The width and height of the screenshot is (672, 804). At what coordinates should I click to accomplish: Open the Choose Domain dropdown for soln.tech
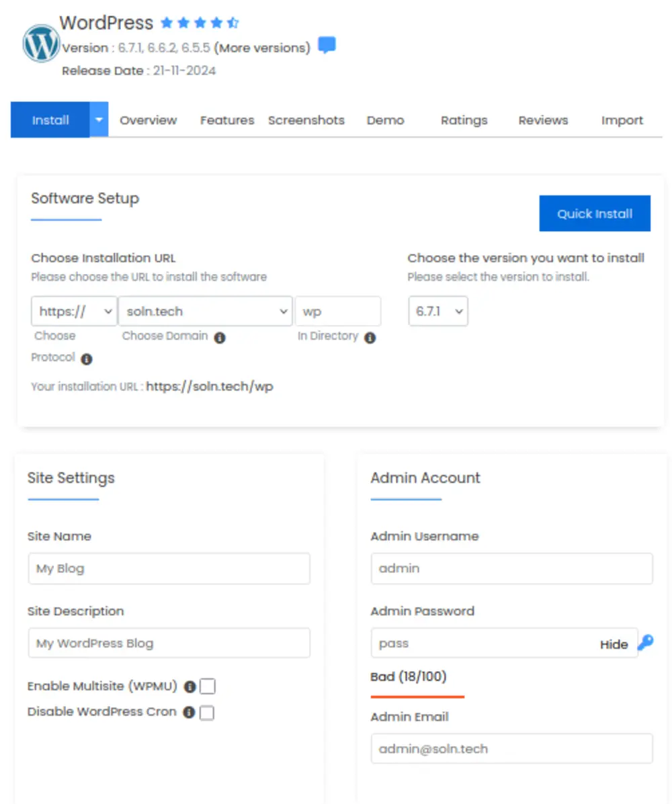[x=205, y=311]
